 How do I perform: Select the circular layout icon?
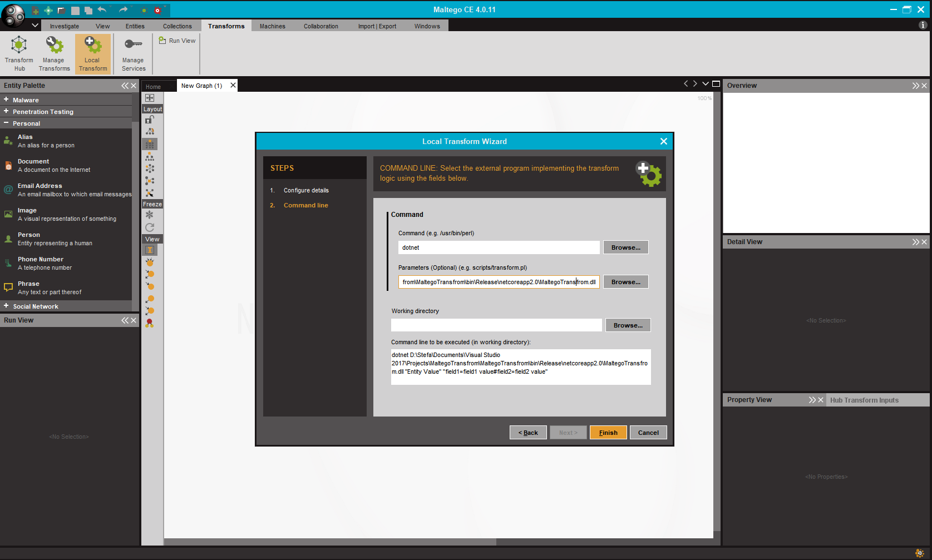click(x=150, y=169)
